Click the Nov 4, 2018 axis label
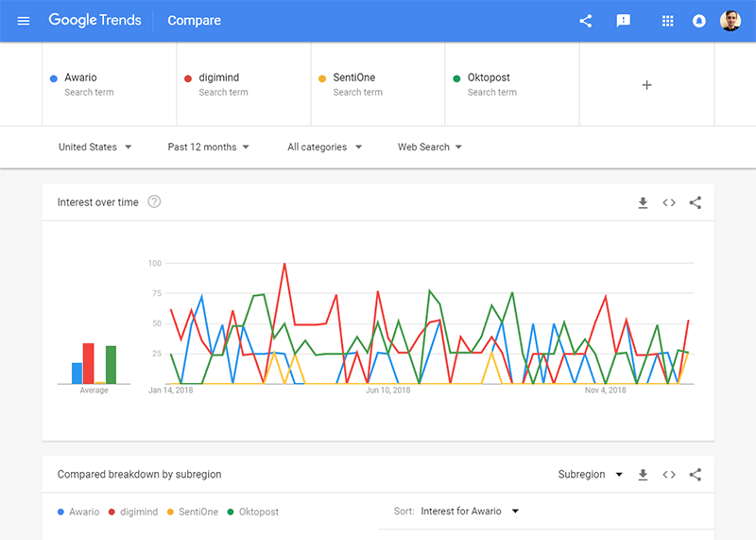The height and width of the screenshot is (540, 756). pyautogui.click(x=605, y=390)
